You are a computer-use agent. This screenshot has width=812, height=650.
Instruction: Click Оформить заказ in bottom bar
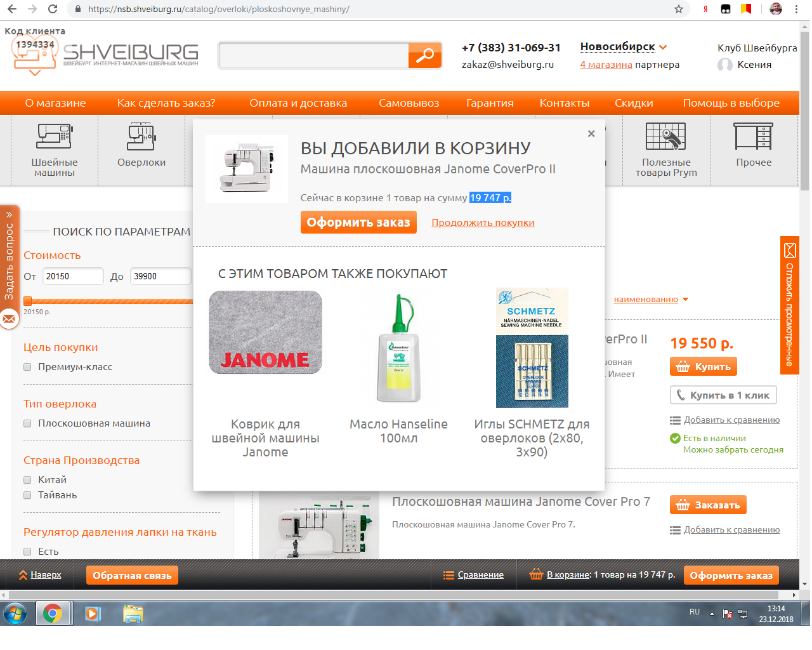tap(731, 575)
